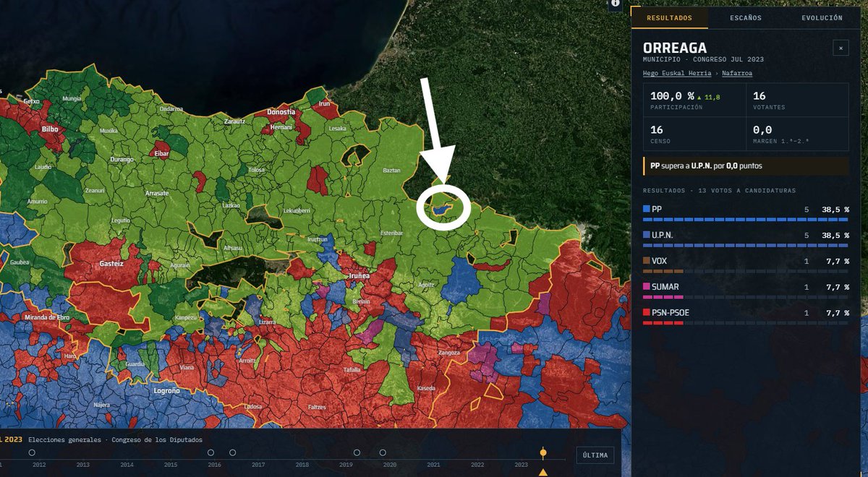The image size is (868, 477).
Task: Select the Durango map label
Action: [x=122, y=159]
